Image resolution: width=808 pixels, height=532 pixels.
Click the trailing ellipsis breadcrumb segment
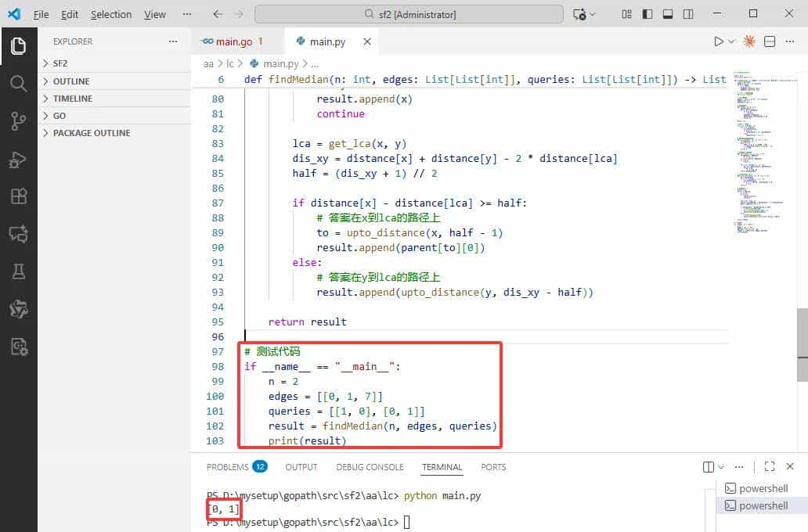pos(315,64)
